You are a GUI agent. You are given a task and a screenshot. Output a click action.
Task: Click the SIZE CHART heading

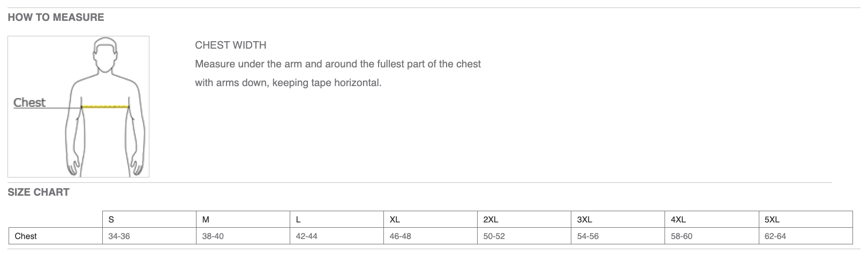[x=39, y=193]
